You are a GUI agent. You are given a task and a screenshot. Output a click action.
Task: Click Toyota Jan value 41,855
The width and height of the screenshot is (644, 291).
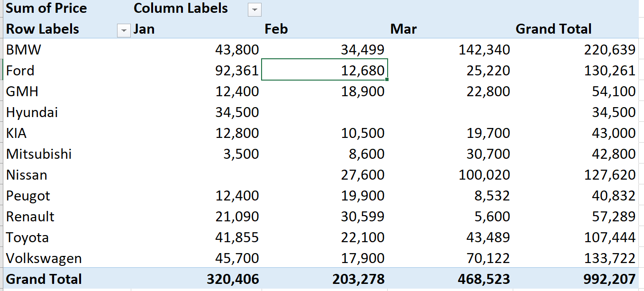click(237, 237)
